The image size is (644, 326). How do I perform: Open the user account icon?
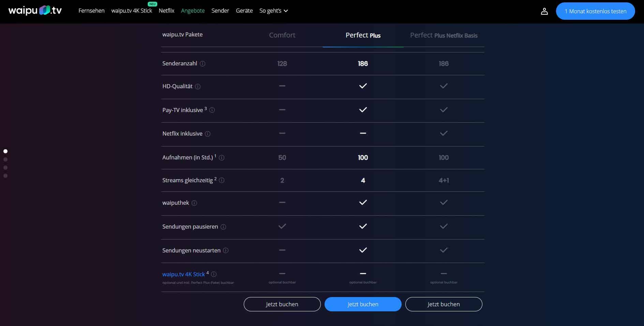click(x=544, y=11)
